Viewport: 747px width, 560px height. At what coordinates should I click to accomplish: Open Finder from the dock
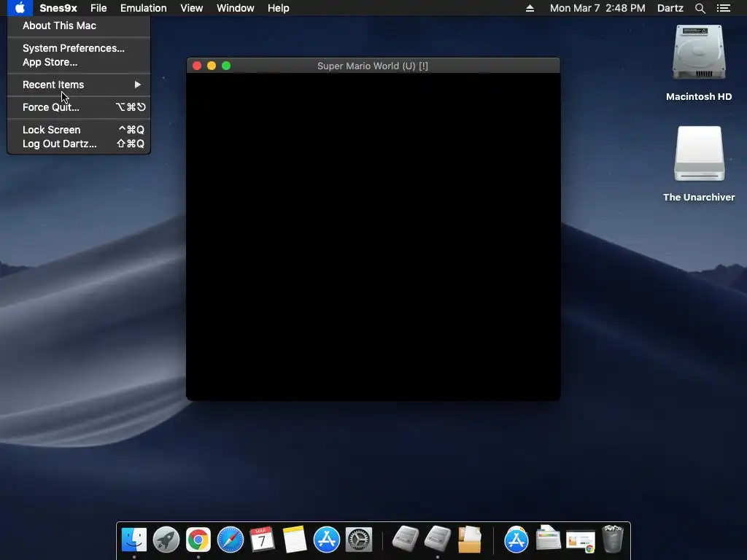click(134, 540)
